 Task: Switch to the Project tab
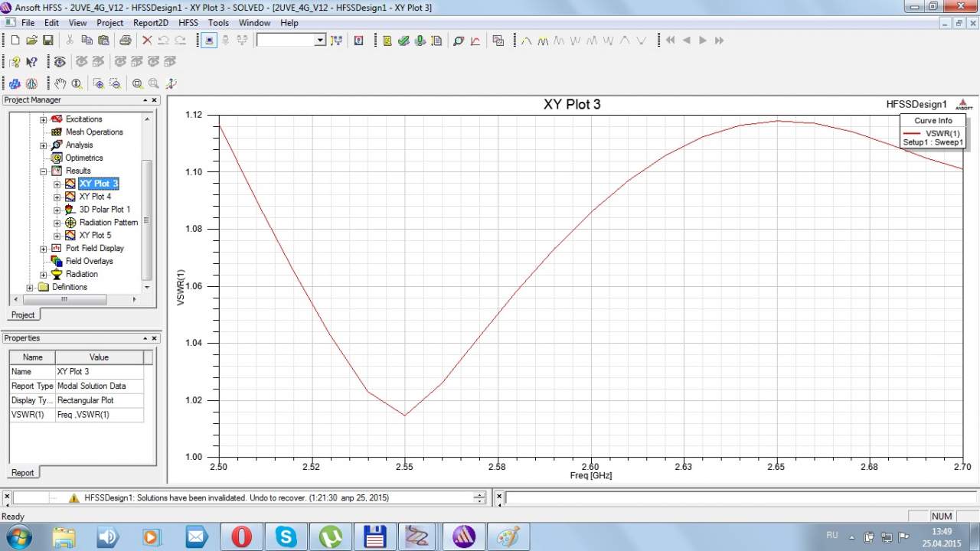23,315
